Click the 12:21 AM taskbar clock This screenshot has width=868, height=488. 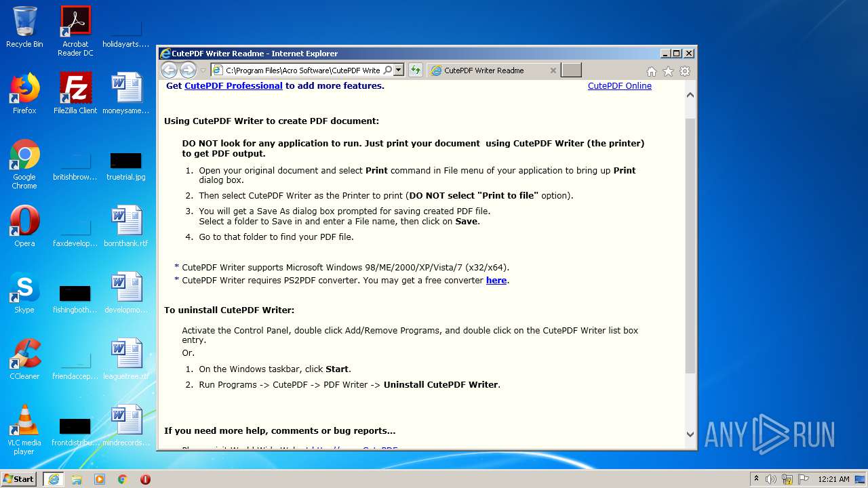(833, 479)
